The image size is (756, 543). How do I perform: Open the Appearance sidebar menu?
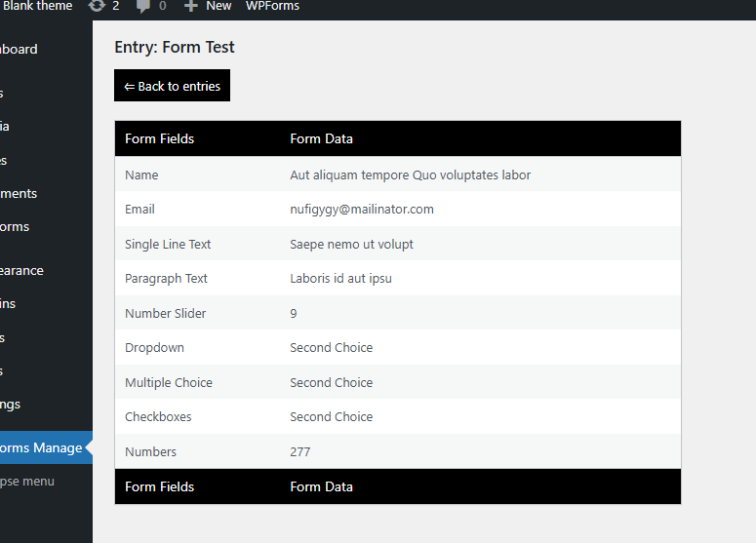pos(21,270)
